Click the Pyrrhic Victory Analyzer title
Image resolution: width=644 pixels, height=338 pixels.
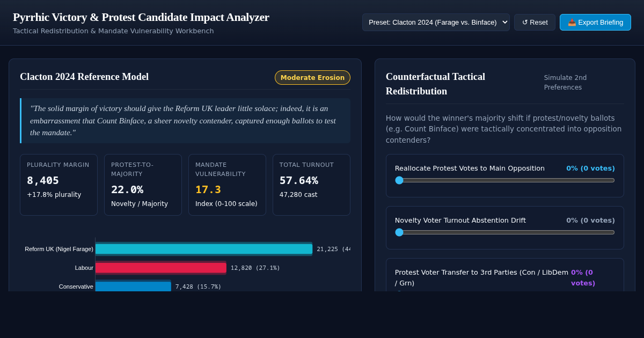(x=141, y=17)
